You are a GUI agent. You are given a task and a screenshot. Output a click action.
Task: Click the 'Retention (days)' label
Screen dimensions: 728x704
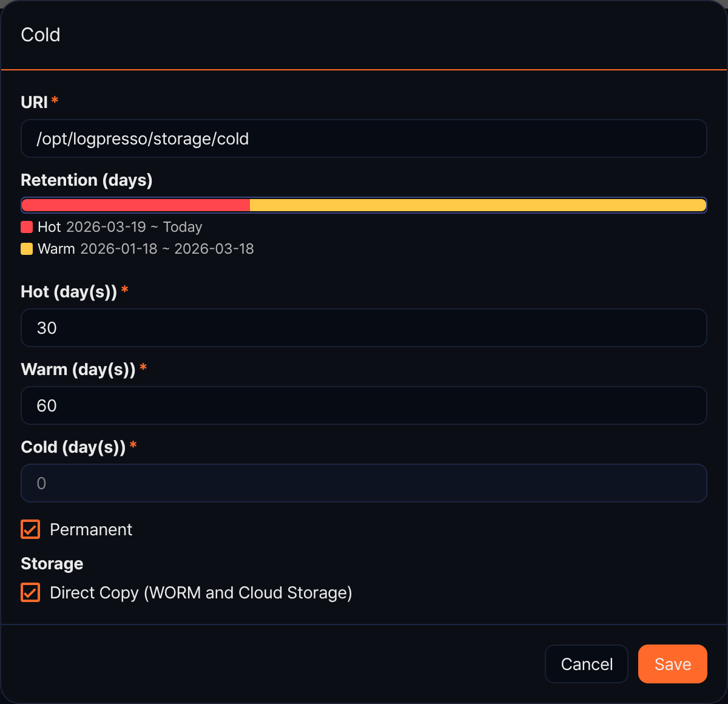coord(87,180)
